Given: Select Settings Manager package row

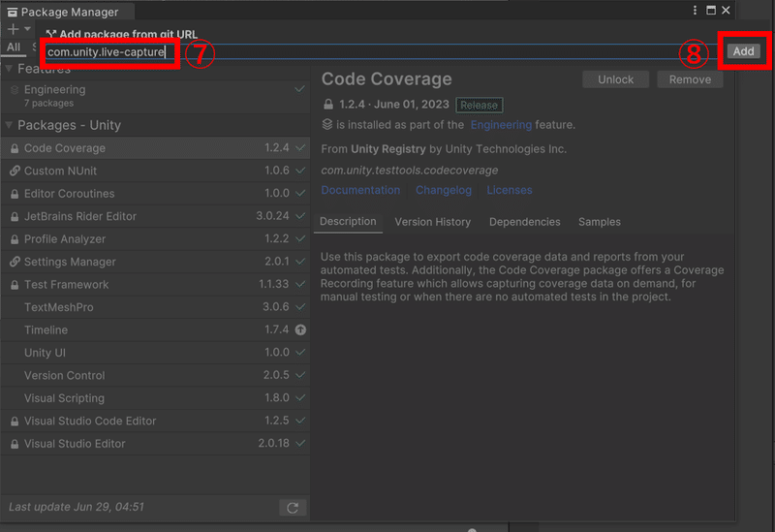Looking at the screenshot, I should pyautogui.click(x=155, y=262).
